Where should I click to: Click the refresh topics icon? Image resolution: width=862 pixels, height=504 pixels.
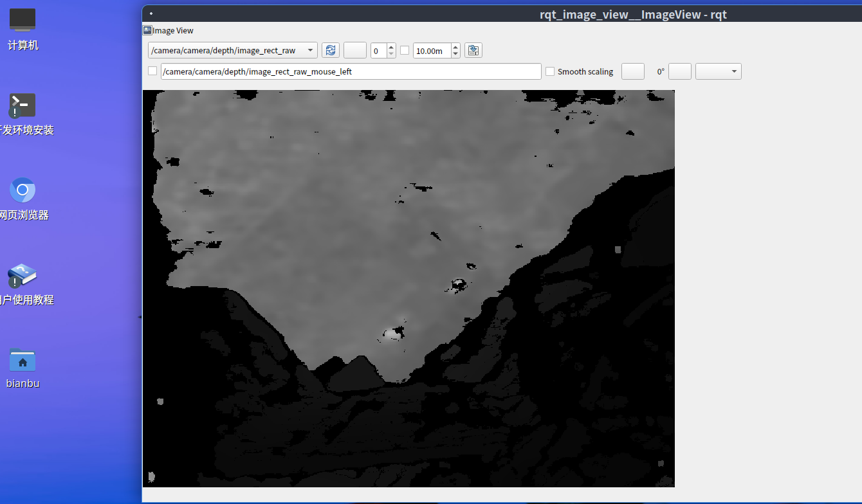(x=330, y=50)
